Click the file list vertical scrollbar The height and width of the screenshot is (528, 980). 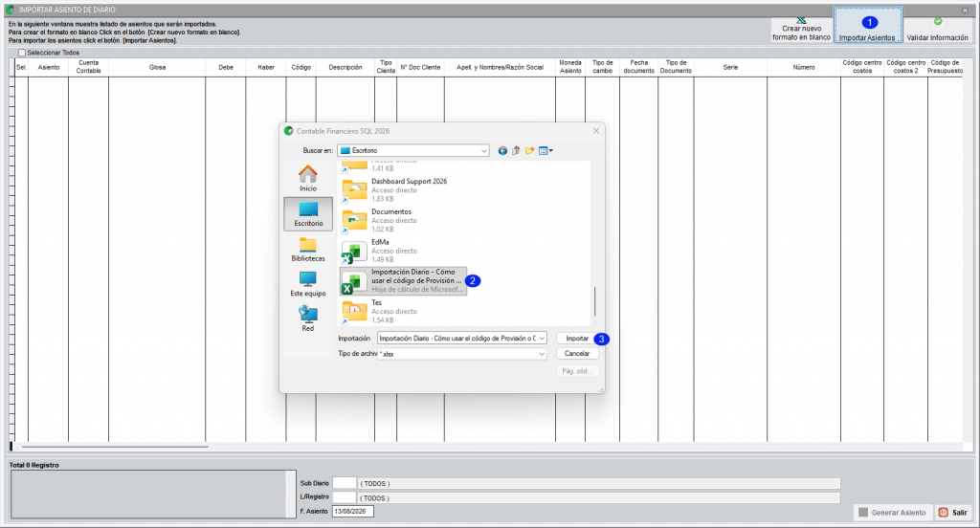[x=594, y=302]
